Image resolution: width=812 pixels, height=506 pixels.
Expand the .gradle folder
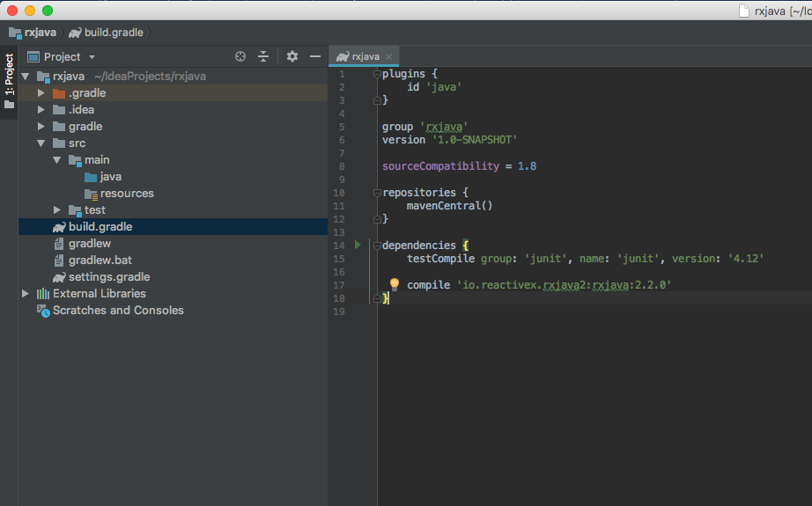coord(41,93)
